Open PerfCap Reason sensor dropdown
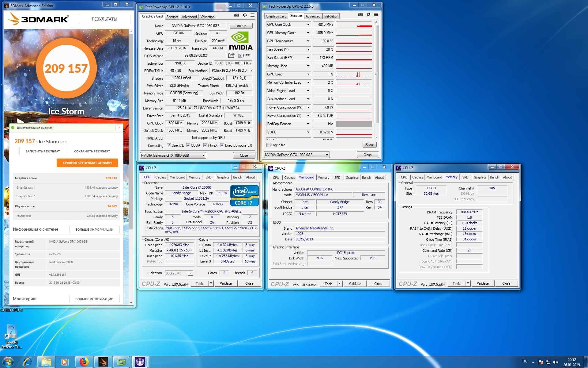The width and height of the screenshot is (588, 368). coord(308,124)
